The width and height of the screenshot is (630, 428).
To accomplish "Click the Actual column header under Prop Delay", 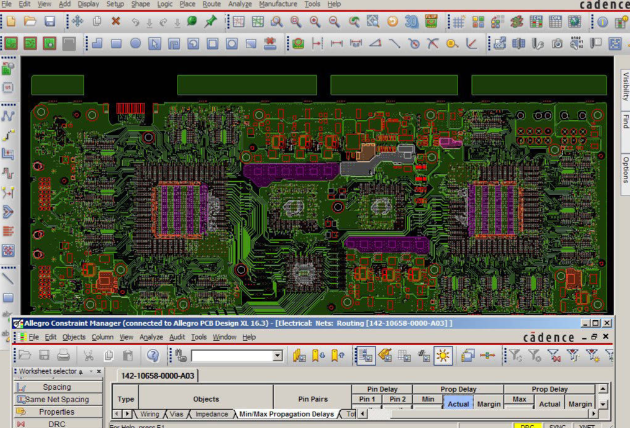I will coord(456,403).
